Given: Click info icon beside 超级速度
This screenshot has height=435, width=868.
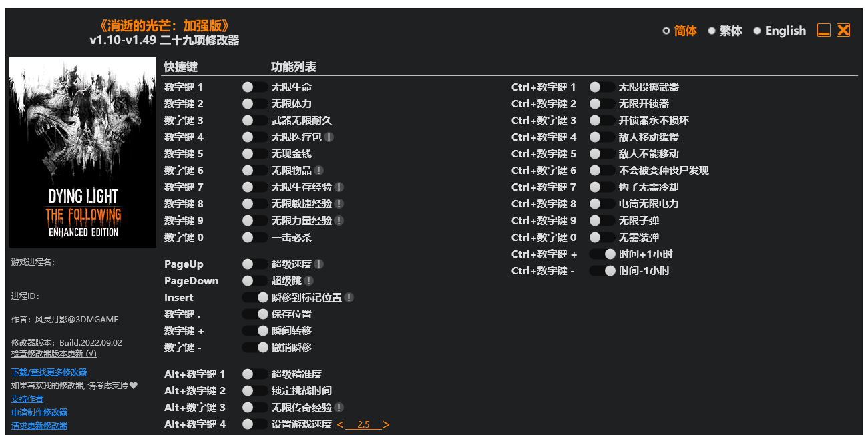Looking at the screenshot, I should pos(319,264).
